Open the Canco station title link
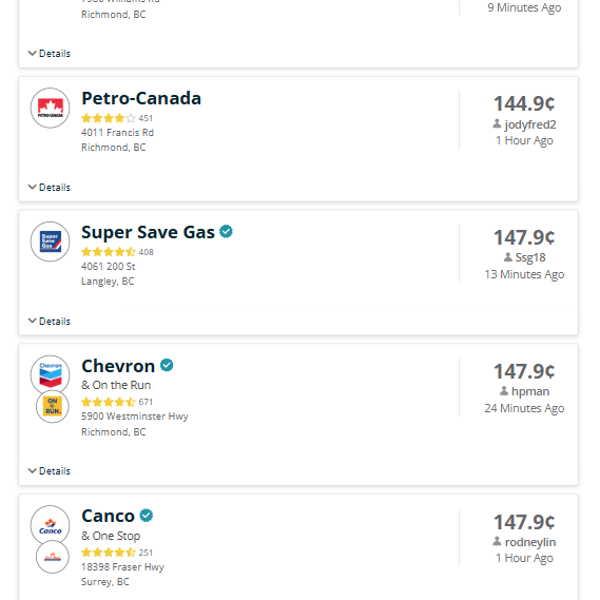The width and height of the screenshot is (600, 600). 108,516
